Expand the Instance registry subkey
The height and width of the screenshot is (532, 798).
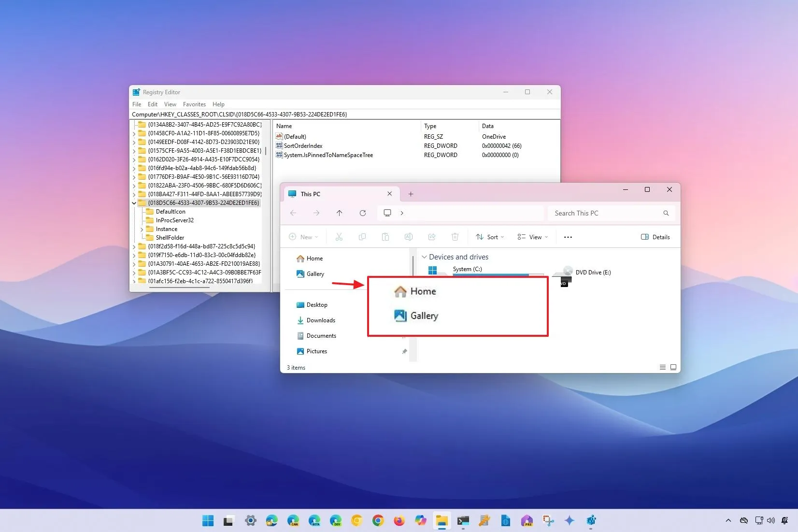point(142,229)
